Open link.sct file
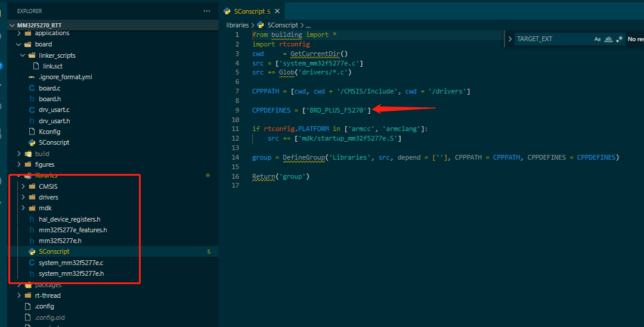The height and width of the screenshot is (327, 644). (x=52, y=66)
